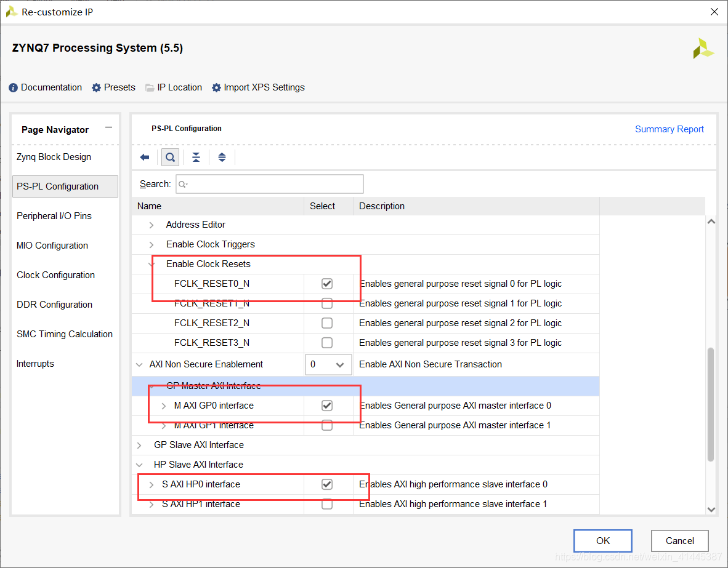Open Zynq Block Design page
The image size is (728, 568).
pyautogui.click(x=54, y=157)
